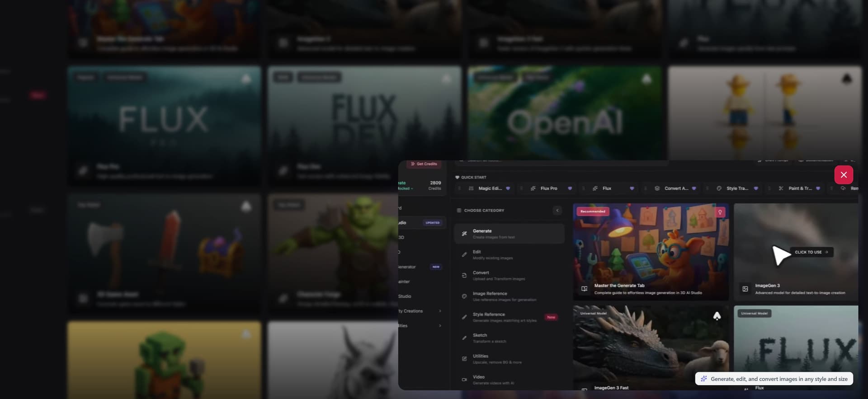Click the drag handle before Magic Edi...
The image size is (868, 399).
click(459, 188)
